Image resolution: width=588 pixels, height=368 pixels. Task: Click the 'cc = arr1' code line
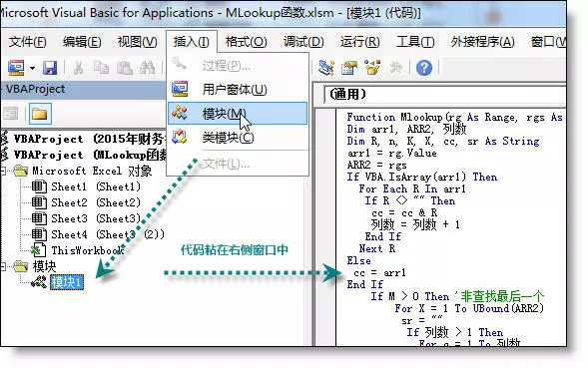[379, 273]
